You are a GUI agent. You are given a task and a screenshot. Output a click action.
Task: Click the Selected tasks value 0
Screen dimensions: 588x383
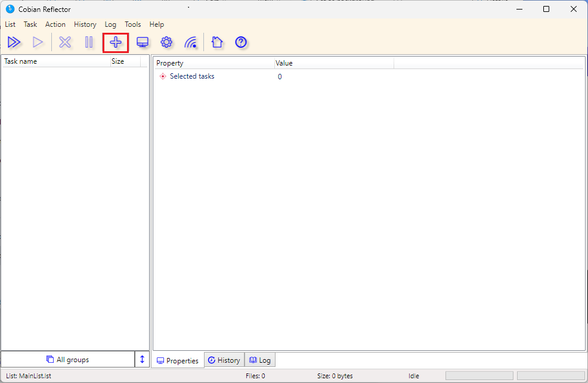pyautogui.click(x=280, y=77)
